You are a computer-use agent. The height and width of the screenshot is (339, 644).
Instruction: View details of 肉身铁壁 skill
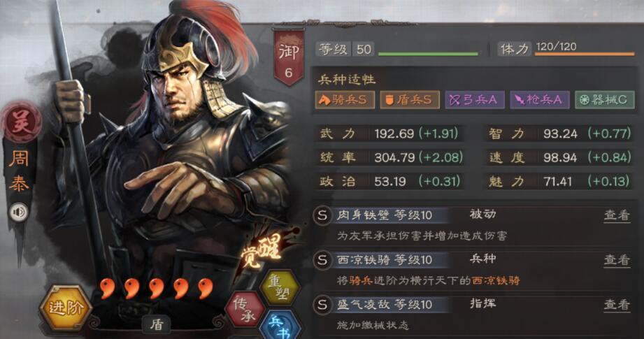[617, 215]
